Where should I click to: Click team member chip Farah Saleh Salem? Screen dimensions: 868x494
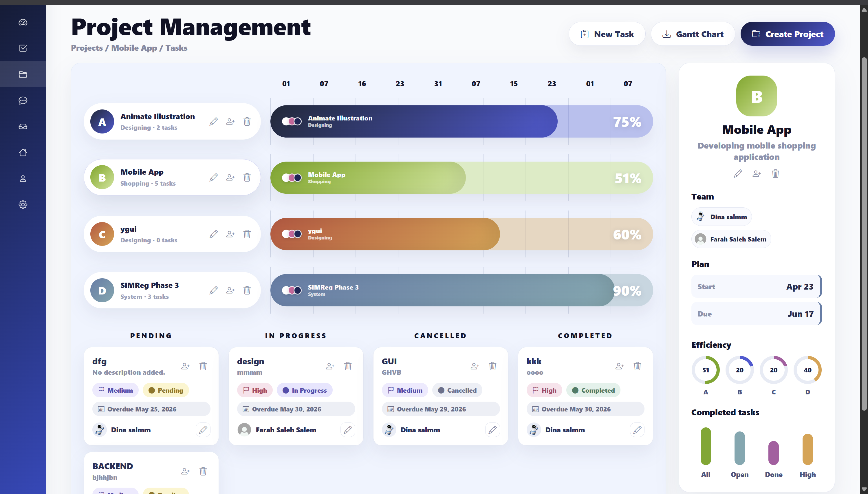(x=731, y=239)
